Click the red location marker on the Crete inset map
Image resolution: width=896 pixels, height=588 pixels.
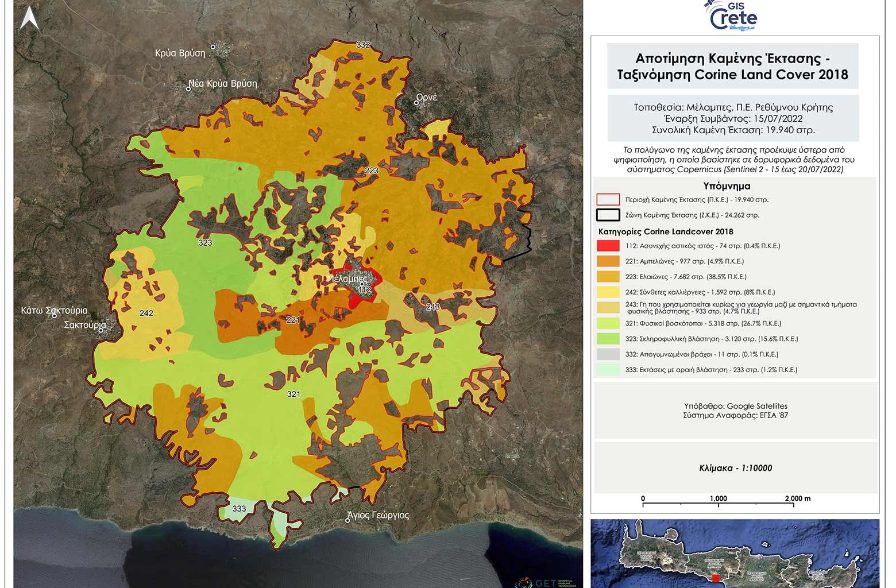(x=715, y=578)
